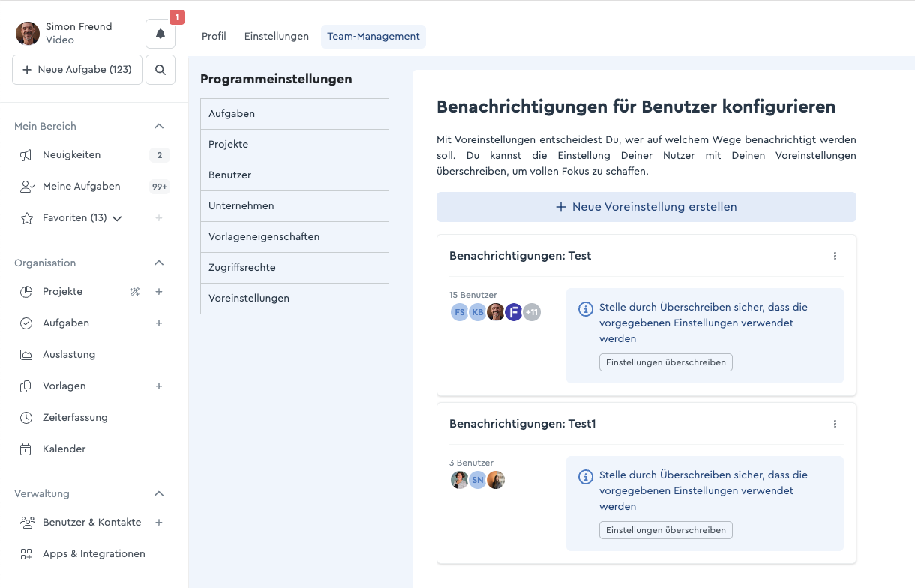Image resolution: width=915 pixels, height=588 pixels.
Task: Click the SN user avatar in the Test1 card
Action: click(x=478, y=480)
